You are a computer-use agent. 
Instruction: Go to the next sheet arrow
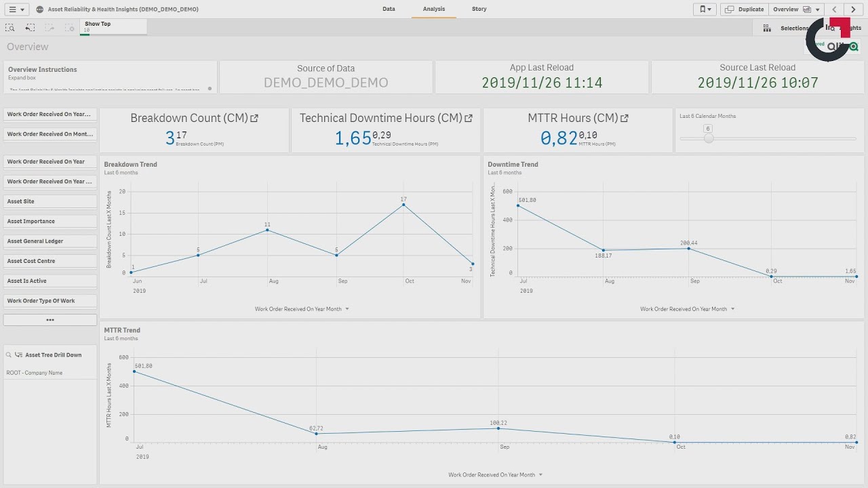853,9
